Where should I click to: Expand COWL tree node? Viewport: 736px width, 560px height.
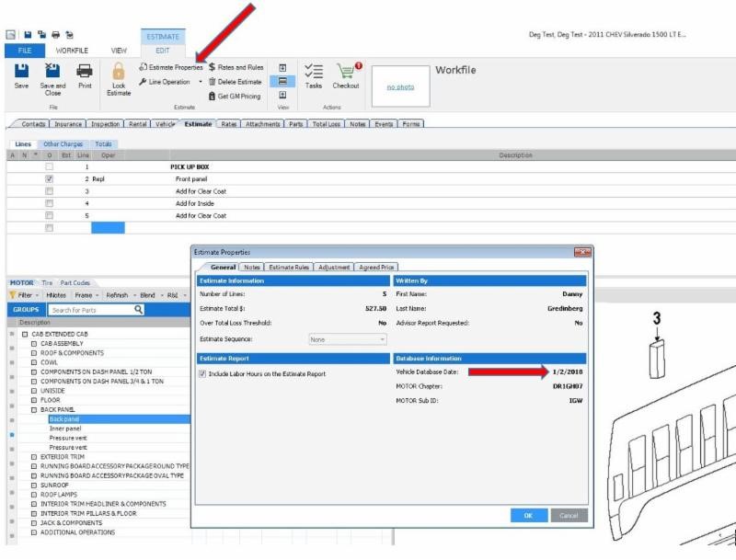(34, 362)
